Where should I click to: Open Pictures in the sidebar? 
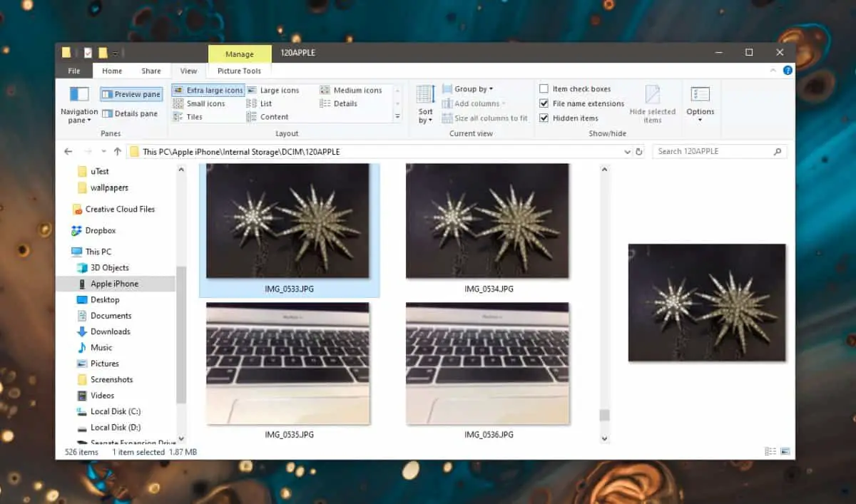tap(98, 364)
